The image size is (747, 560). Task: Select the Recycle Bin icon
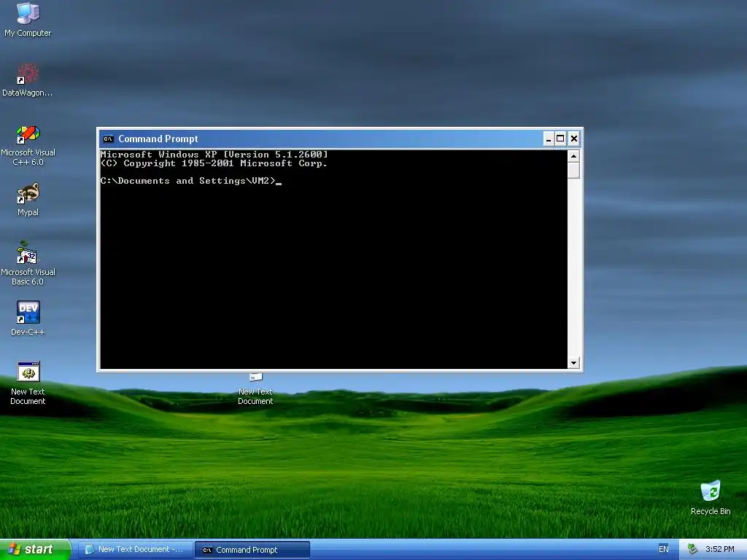tap(711, 497)
